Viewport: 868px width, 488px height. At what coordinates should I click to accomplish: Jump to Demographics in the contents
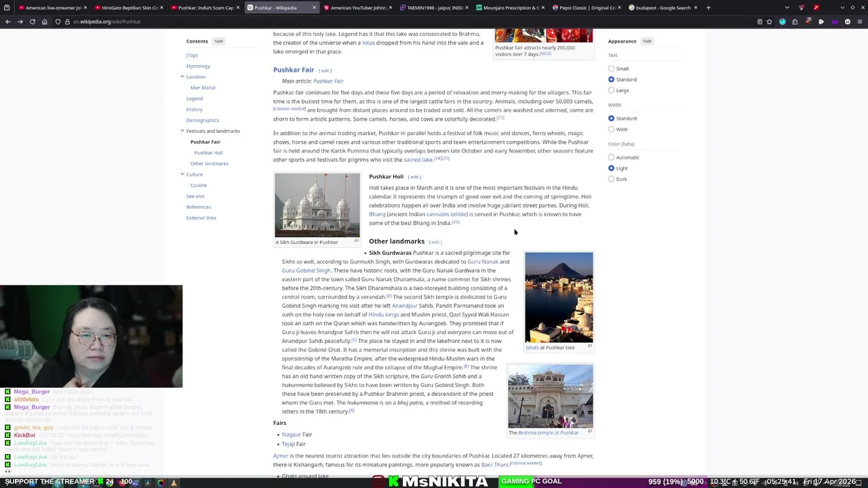pos(203,120)
